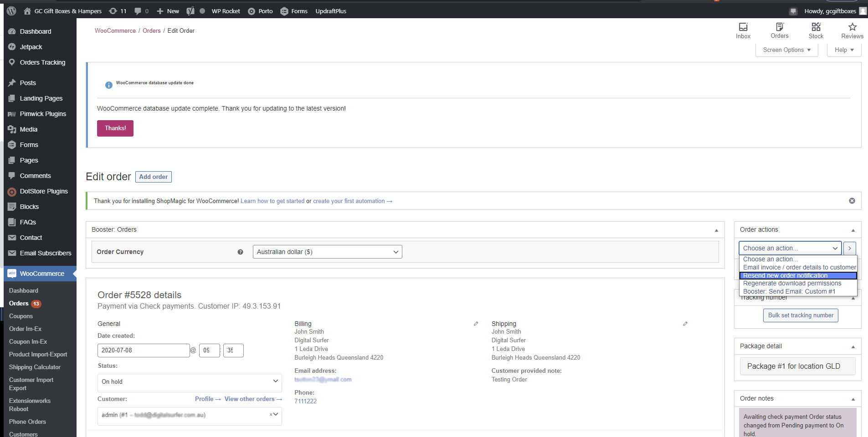Click the WordPress logo in the admin bar
The image size is (868, 437).
pos(12,11)
